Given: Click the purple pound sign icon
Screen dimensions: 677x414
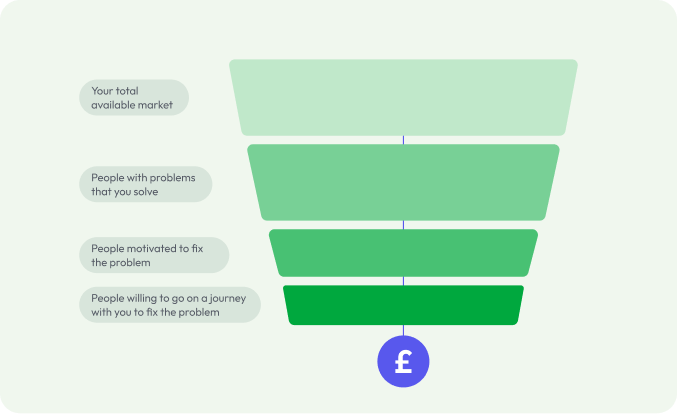Looking at the screenshot, I should click(x=403, y=361).
